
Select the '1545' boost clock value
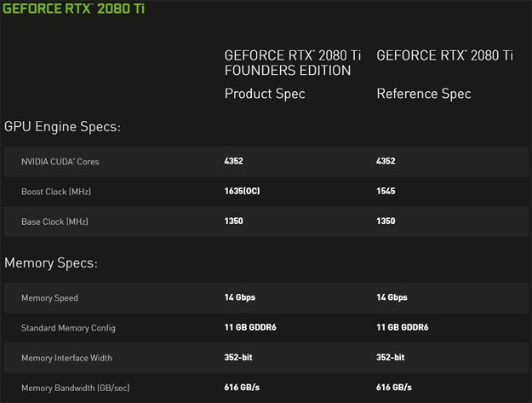pyautogui.click(x=386, y=191)
